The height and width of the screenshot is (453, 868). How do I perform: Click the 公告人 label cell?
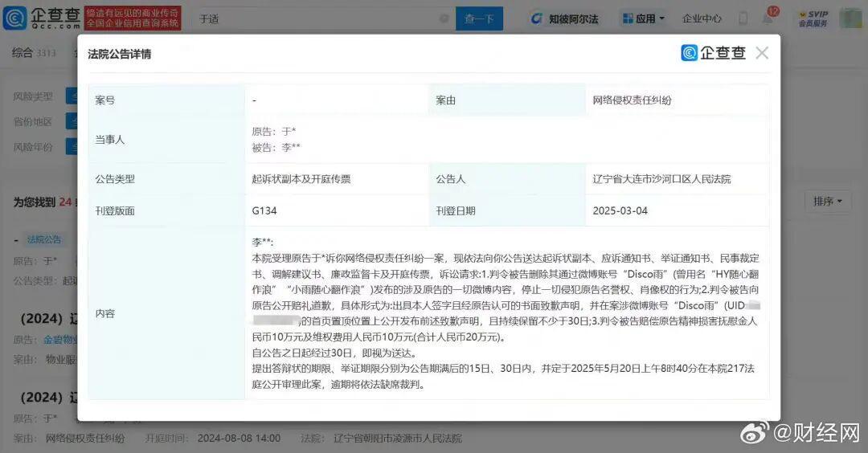507,178
